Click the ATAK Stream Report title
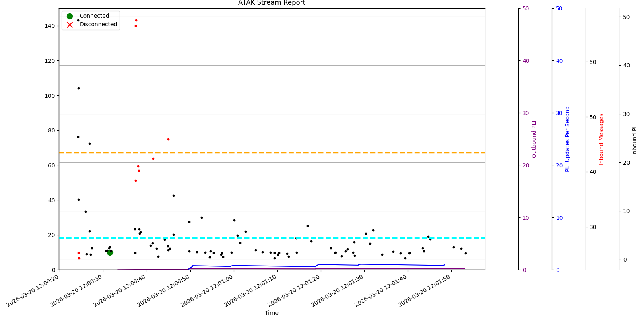 272,3
